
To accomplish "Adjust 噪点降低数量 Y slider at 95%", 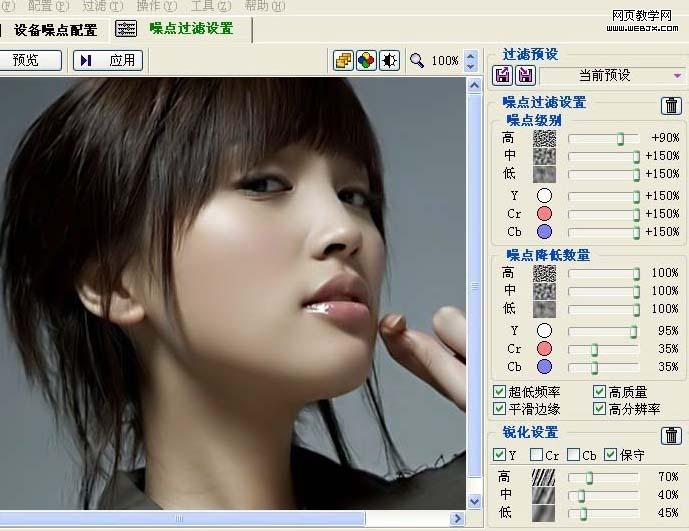I will 634,331.
